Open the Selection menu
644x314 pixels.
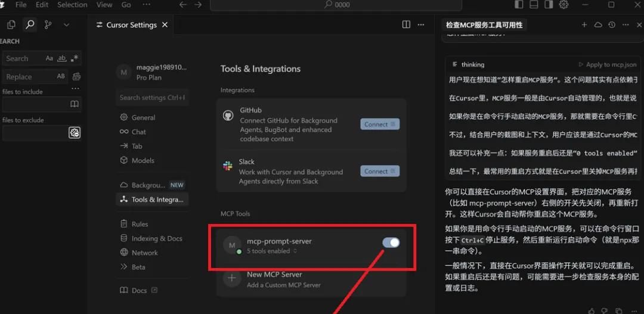(x=72, y=5)
